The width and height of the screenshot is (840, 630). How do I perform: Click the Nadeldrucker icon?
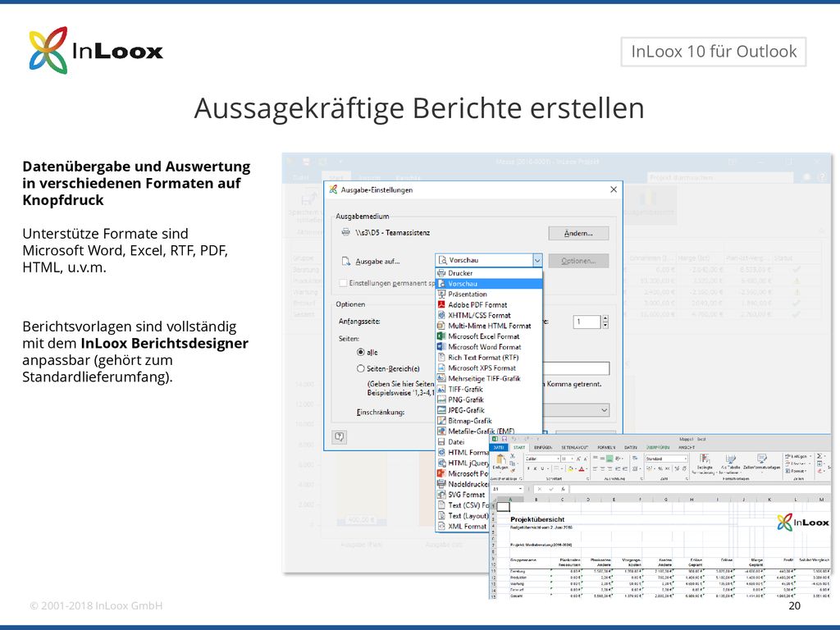point(441,484)
